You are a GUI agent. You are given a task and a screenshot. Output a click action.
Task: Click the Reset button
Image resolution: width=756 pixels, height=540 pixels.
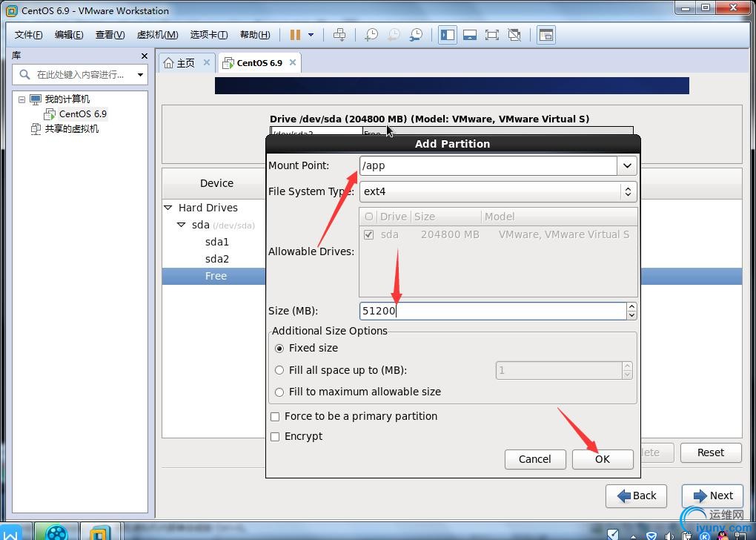(x=711, y=452)
